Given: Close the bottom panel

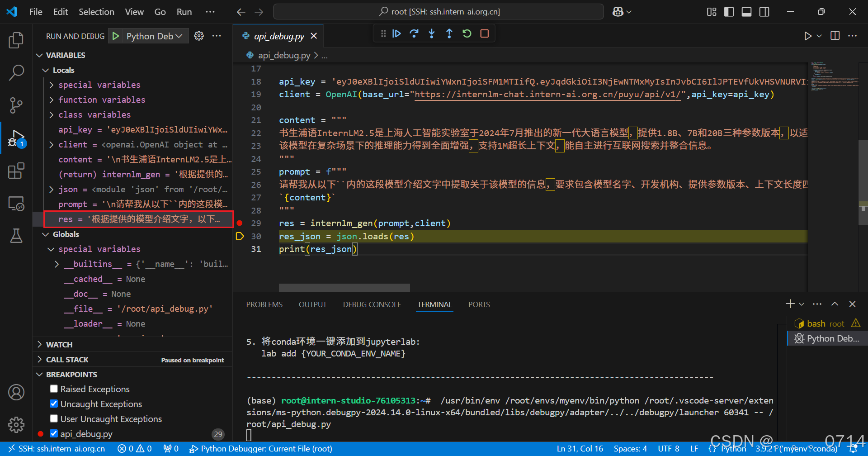Looking at the screenshot, I should pyautogui.click(x=853, y=304).
